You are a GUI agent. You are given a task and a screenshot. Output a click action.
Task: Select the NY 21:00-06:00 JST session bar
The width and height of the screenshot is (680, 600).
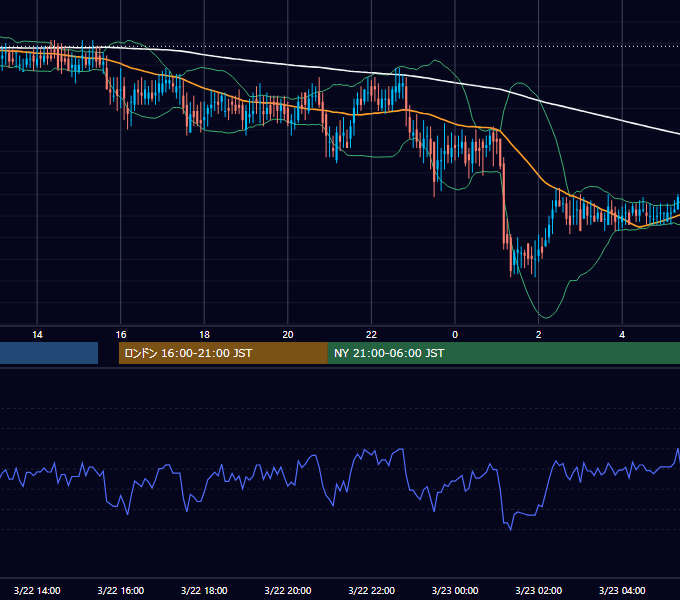click(504, 353)
